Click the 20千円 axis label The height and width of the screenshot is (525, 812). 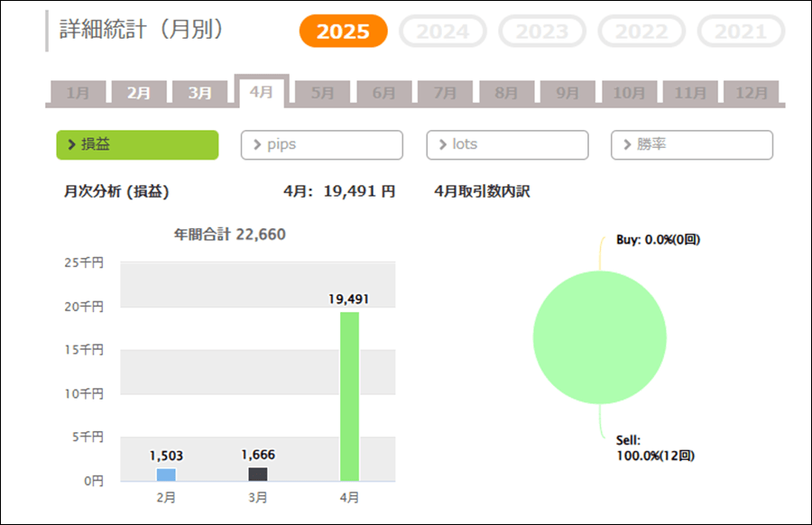pyautogui.click(x=84, y=307)
